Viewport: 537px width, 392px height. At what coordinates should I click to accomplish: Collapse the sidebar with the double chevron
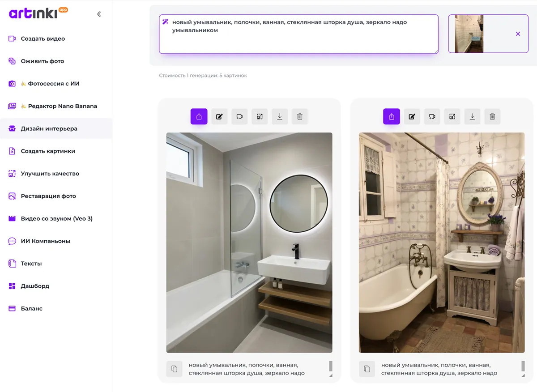point(99,14)
